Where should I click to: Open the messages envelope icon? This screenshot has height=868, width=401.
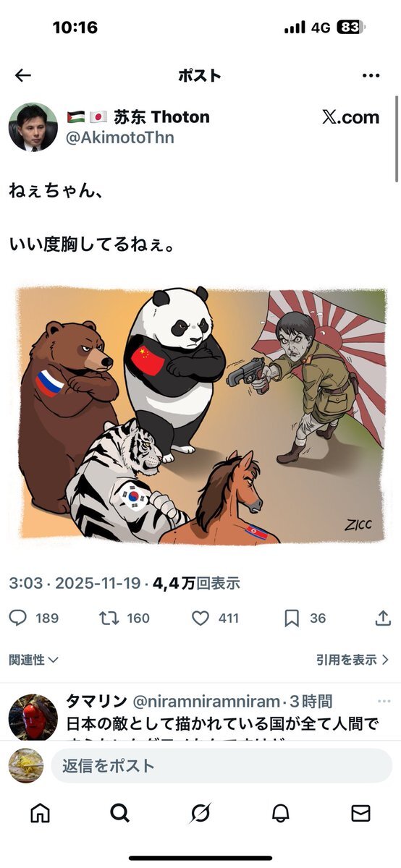[360, 813]
